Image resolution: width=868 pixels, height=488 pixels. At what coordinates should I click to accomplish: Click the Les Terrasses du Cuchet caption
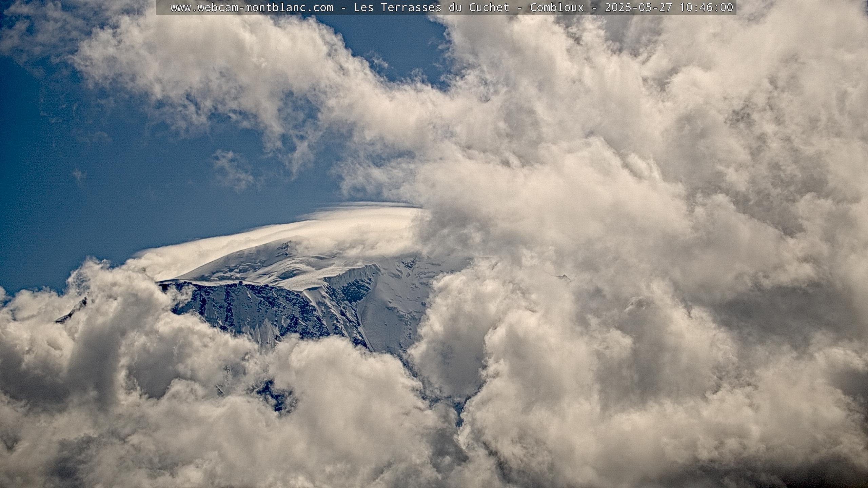click(431, 7)
